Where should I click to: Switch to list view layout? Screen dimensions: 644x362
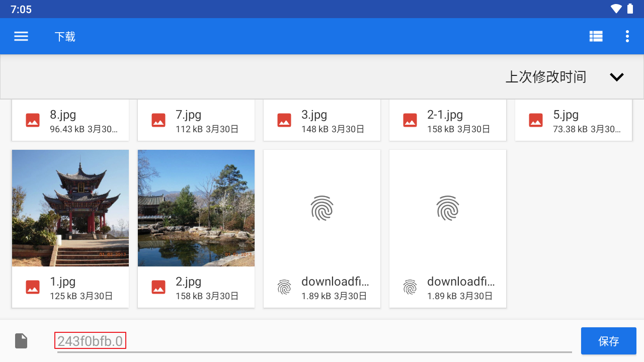tap(596, 36)
